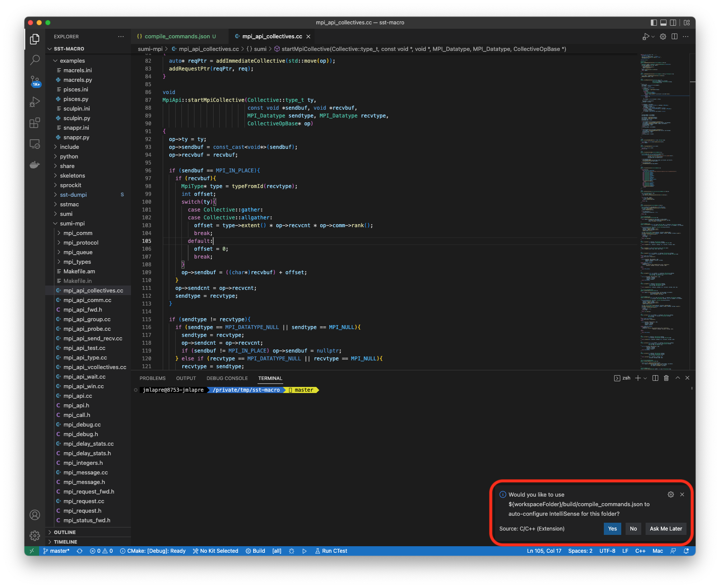Open the Search view in activity bar
Screen dimensions: 720x588
click(x=35, y=60)
